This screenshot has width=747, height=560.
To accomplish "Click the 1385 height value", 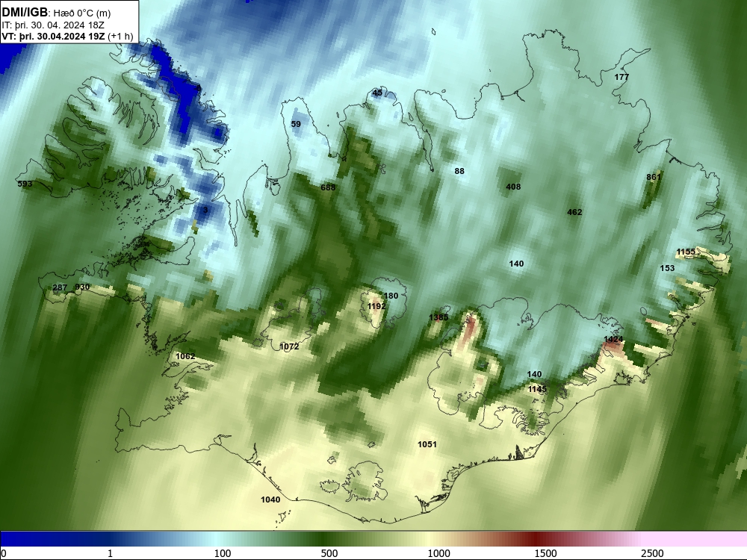I will pos(438,317).
